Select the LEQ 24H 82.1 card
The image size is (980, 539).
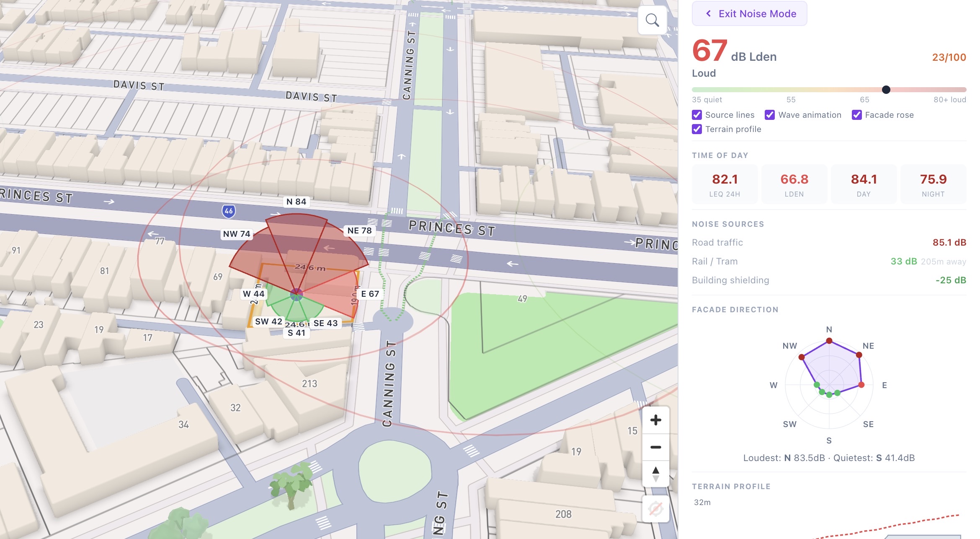click(725, 184)
